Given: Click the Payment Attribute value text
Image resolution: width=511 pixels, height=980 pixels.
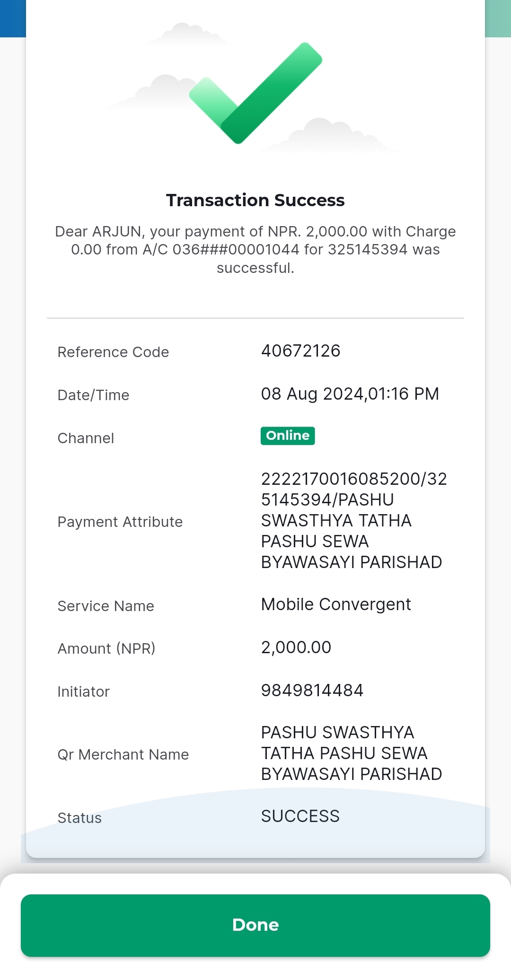Looking at the screenshot, I should 354,520.
